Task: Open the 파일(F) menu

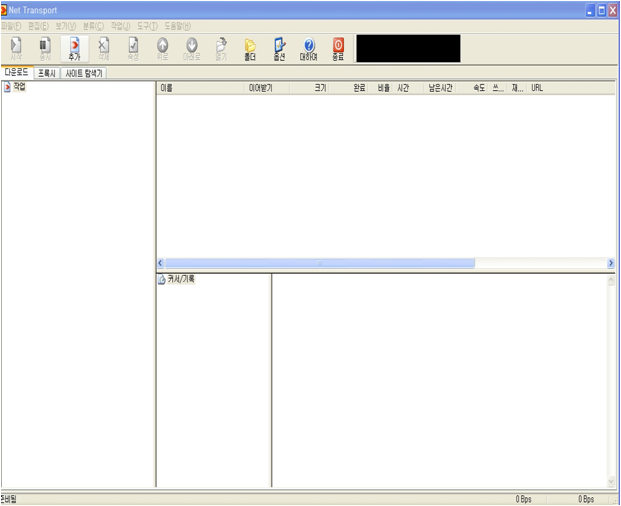Action: pyautogui.click(x=11, y=27)
